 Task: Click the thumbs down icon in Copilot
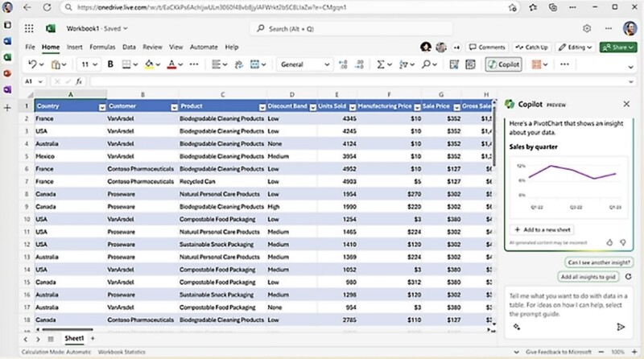tap(622, 241)
